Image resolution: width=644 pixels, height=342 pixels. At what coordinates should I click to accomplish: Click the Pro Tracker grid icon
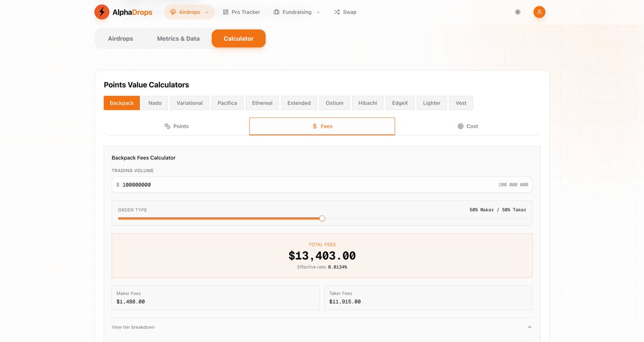[225, 12]
